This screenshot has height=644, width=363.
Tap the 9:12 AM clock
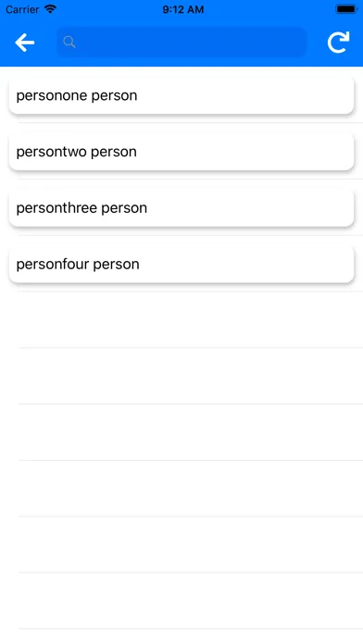(183, 9)
